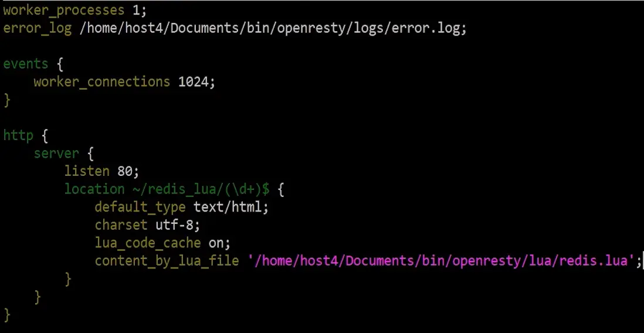Click the magenta redis.lua path string

[x=440, y=261]
